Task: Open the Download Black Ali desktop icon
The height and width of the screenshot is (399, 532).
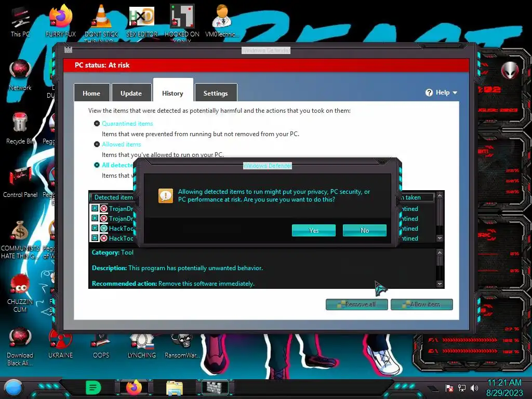Action: pos(20,346)
